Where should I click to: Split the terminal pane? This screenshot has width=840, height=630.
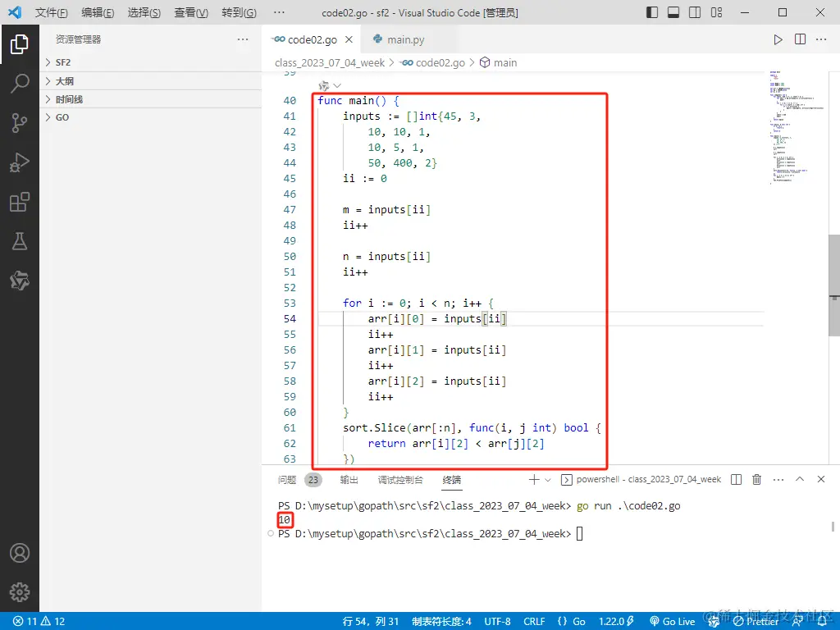point(736,479)
